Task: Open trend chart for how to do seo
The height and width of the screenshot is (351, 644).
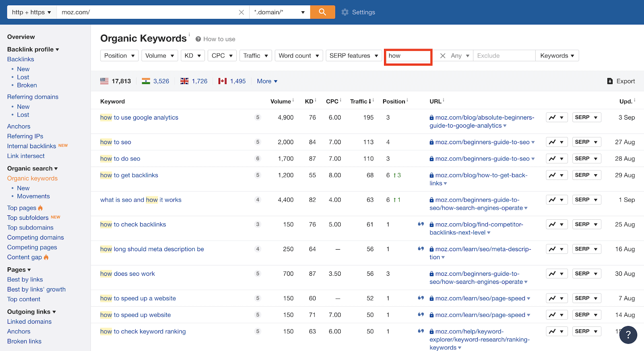Action: (557, 159)
